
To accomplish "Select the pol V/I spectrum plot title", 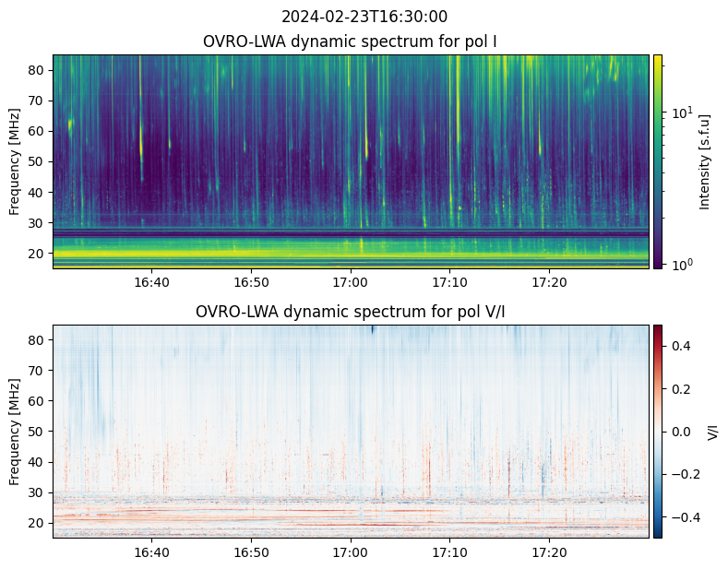I will tap(350, 312).
